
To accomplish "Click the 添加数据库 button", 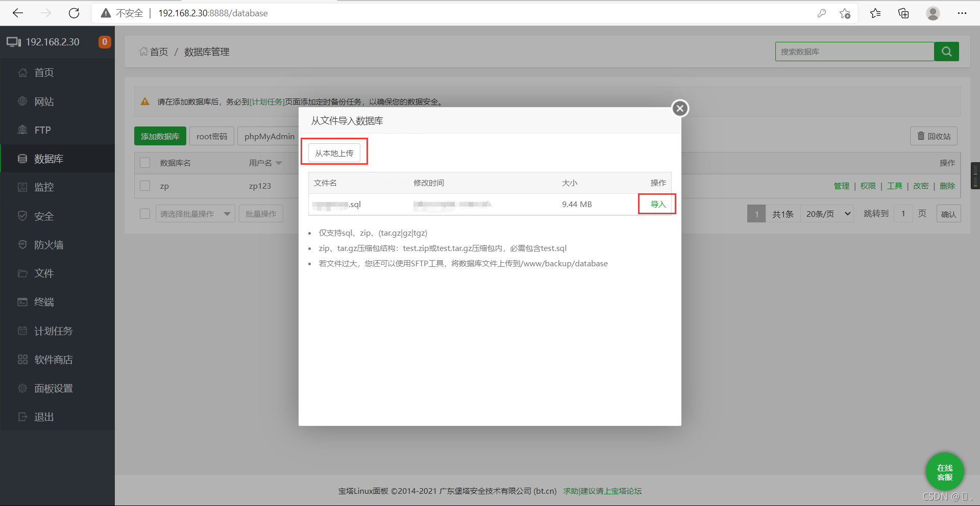I will point(160,136).
